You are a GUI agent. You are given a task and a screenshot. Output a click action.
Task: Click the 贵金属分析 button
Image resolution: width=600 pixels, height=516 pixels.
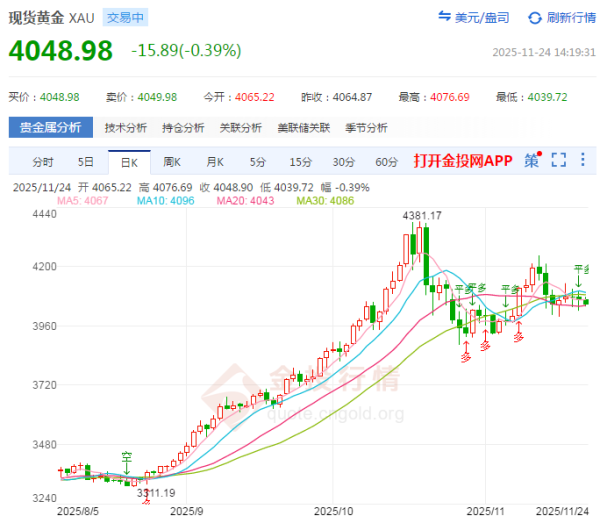(x=51, y=128)
